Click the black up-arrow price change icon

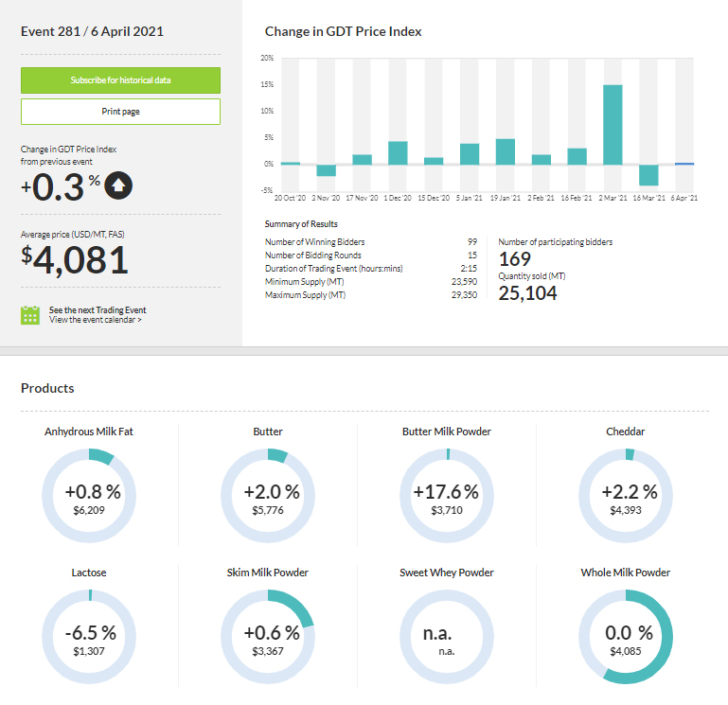point(117,185)
